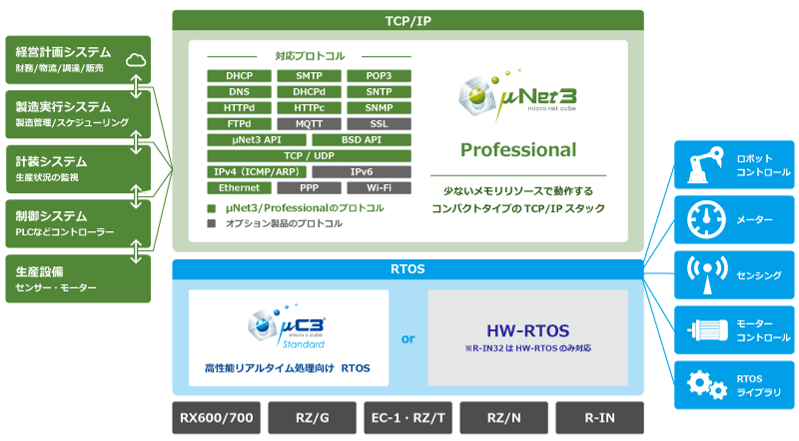Click the RTOS library gears icon

tap(703, 382)
